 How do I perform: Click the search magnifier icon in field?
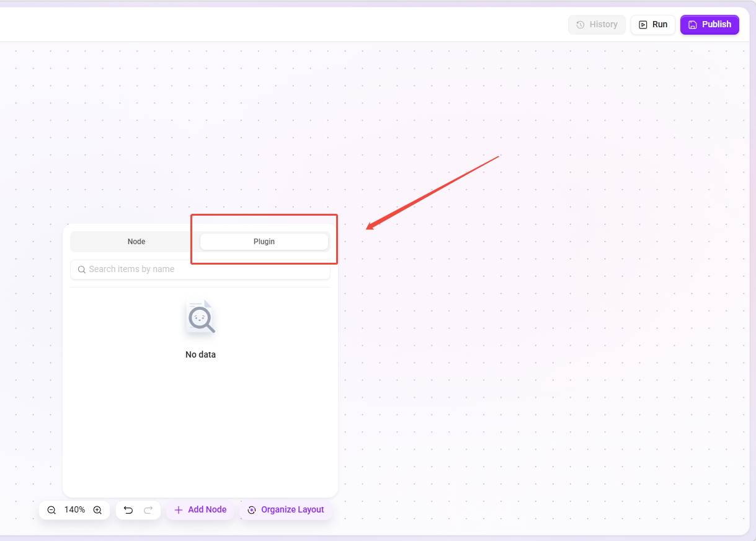[x=82, y=270]
